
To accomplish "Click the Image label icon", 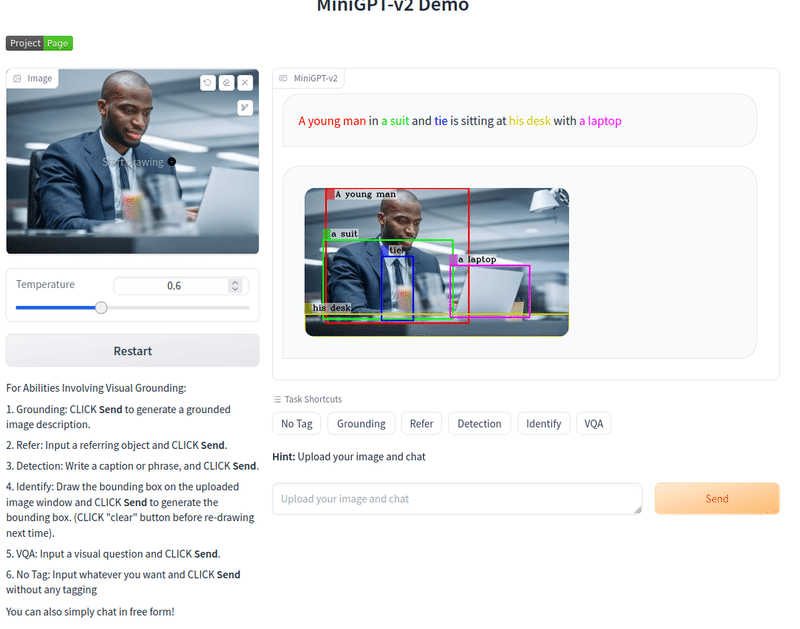I will coord(17,79).
